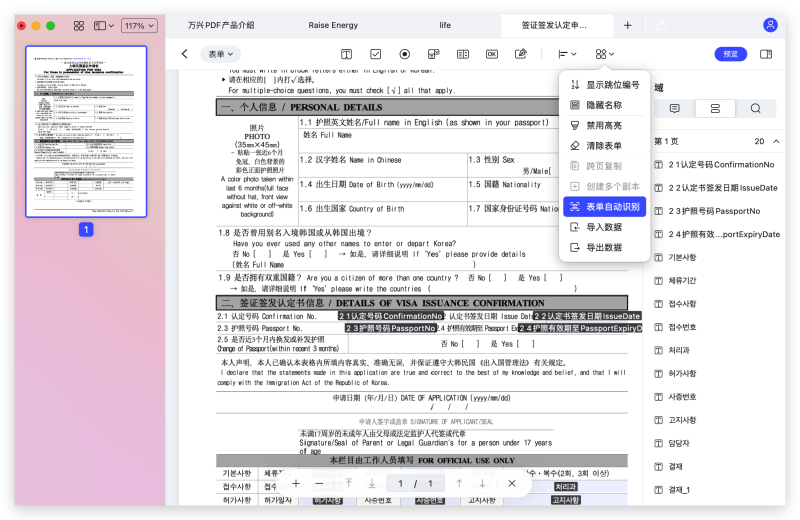Select the radio button form tool

pos(404,54)
